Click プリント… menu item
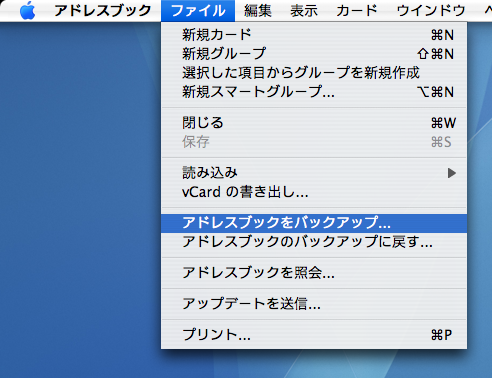This screenshot has height=378, width=492. (x=314, y=335)
